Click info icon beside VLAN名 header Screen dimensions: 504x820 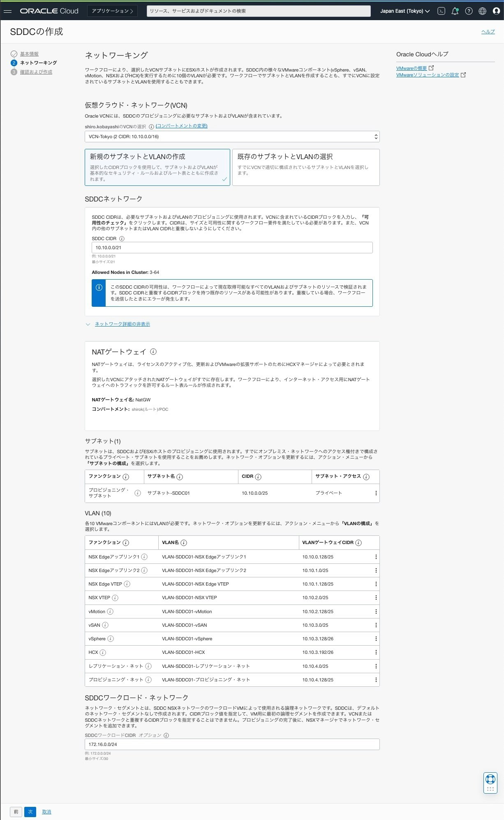pos(184,543)
